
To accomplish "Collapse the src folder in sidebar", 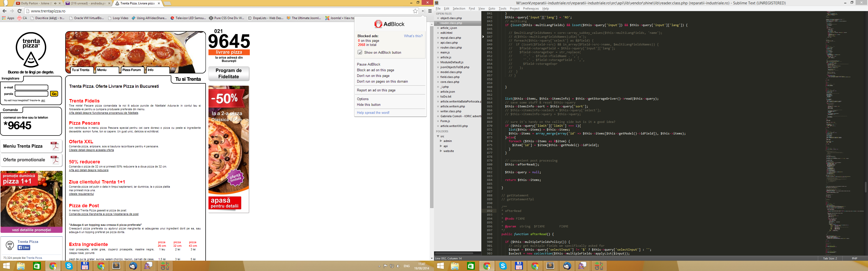I will pyautogui.click(x=438, y=136).
